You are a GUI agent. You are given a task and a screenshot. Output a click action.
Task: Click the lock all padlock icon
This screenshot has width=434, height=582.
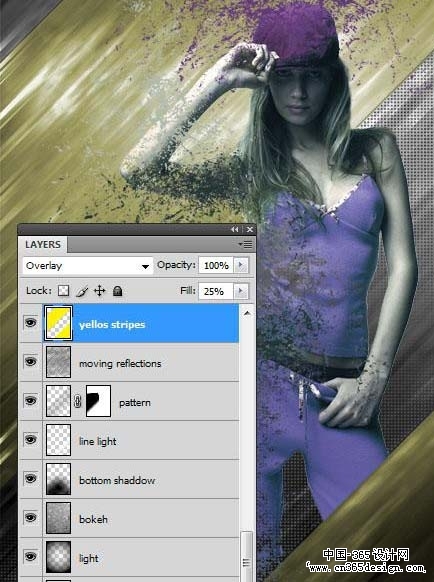pyautogui.click(x=118, y=291)
